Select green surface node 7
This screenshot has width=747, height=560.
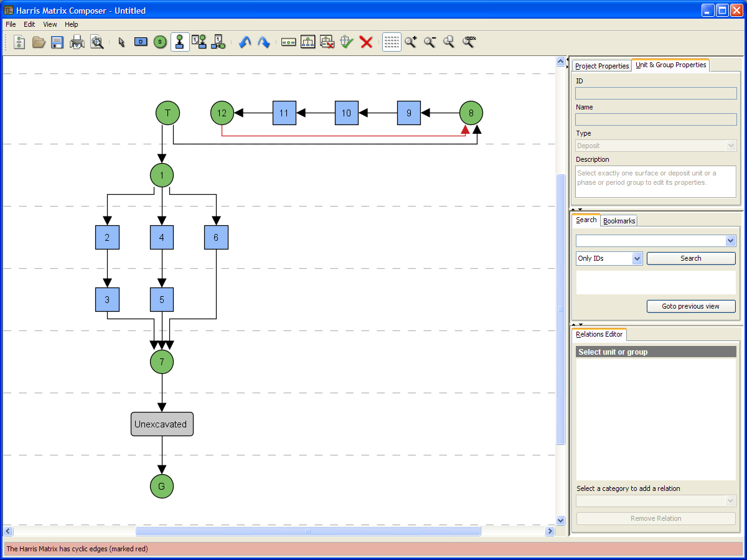[162, 362]
